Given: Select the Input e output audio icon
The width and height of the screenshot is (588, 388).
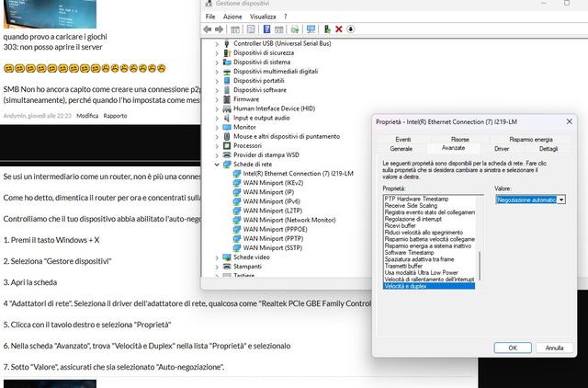Looking at the screenshot, I should (x=227, y=118).
